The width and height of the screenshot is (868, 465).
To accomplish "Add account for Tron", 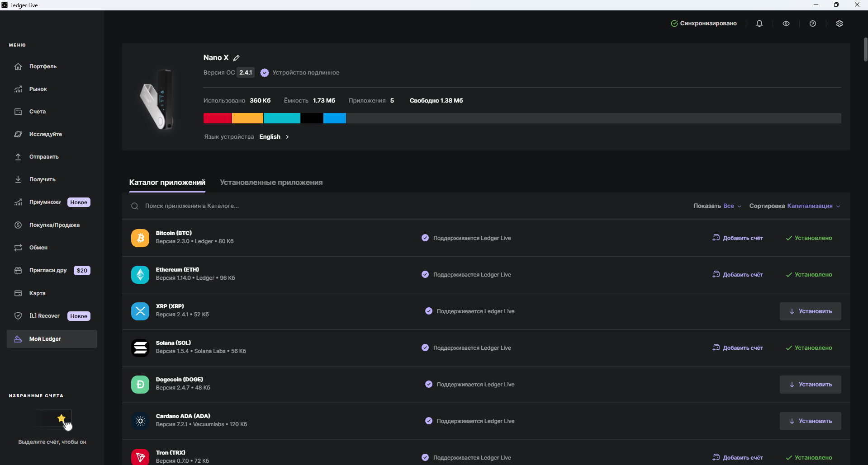I will coord(738,458).
